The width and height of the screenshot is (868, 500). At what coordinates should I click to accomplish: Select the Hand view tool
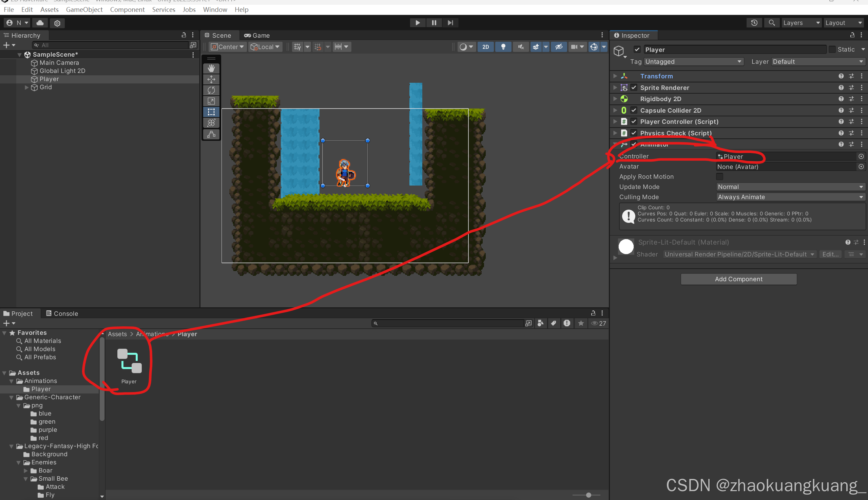click(211, 68)
